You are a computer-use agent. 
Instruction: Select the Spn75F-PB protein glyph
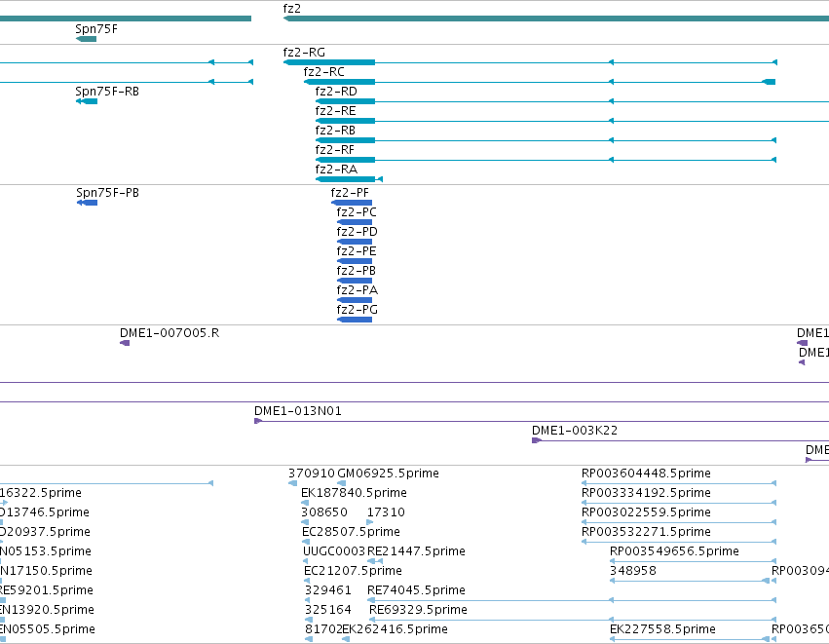coord(88,203)
